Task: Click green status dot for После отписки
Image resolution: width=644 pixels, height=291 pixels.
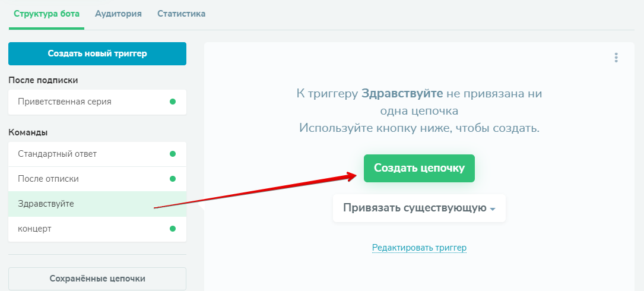Action: pyautogui.click(x=173, y=179)
